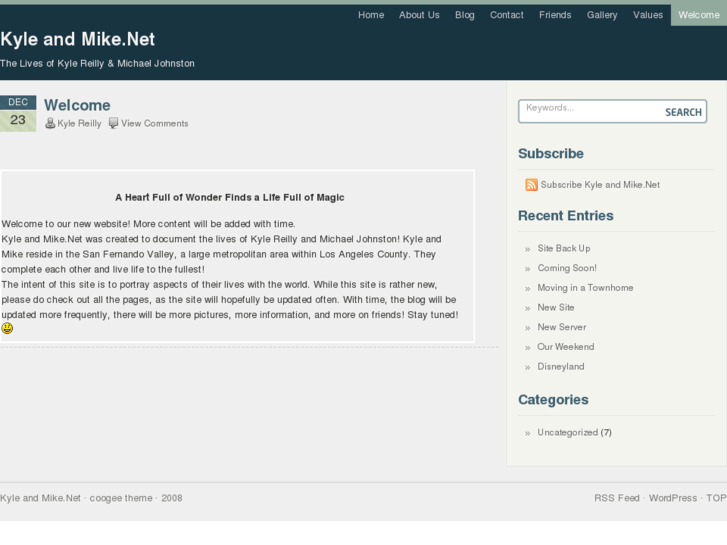Click into the Keywords search field
This screenshot has width=727, height=545.
(x=588, y=110)
